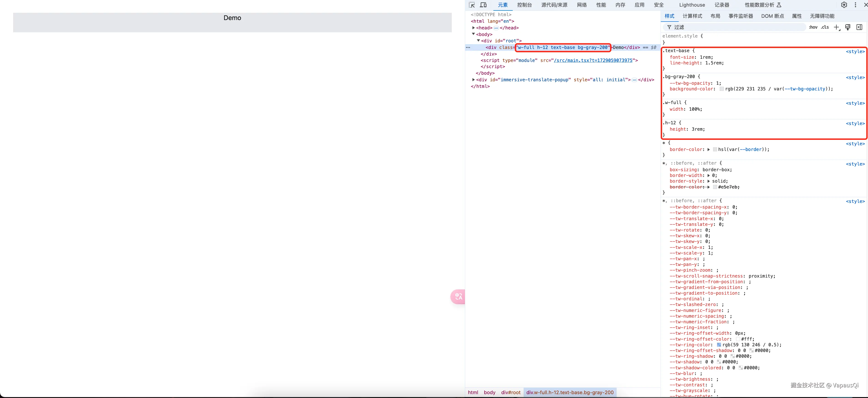Toggle the device toolbar icon
This screenshot has height=398, width=868.
[483, 5]
